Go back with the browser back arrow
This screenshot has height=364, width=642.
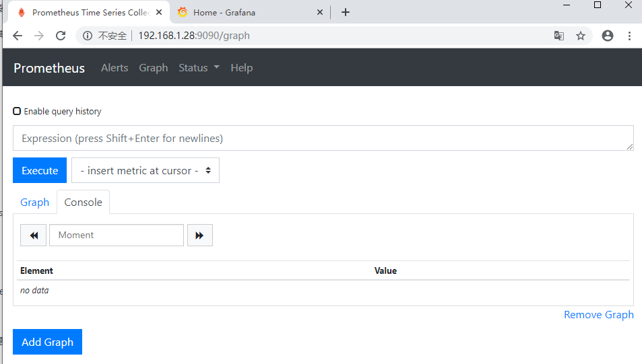click(x=18, y=36)
